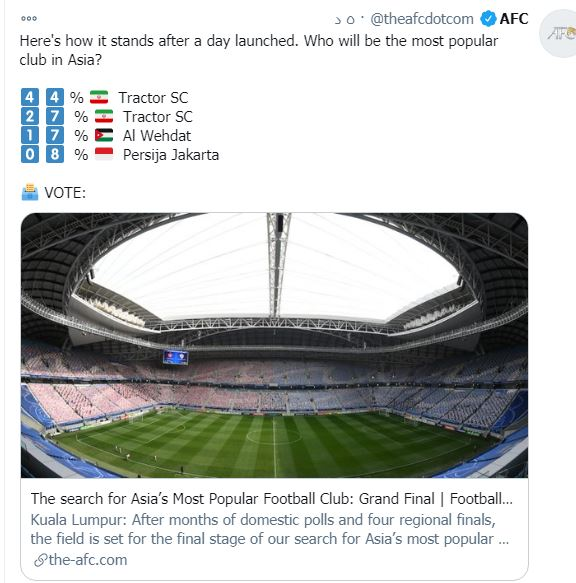Click the blue verified badge next to AFC
The height and width of the screenshot is (583, 576).
488,19
